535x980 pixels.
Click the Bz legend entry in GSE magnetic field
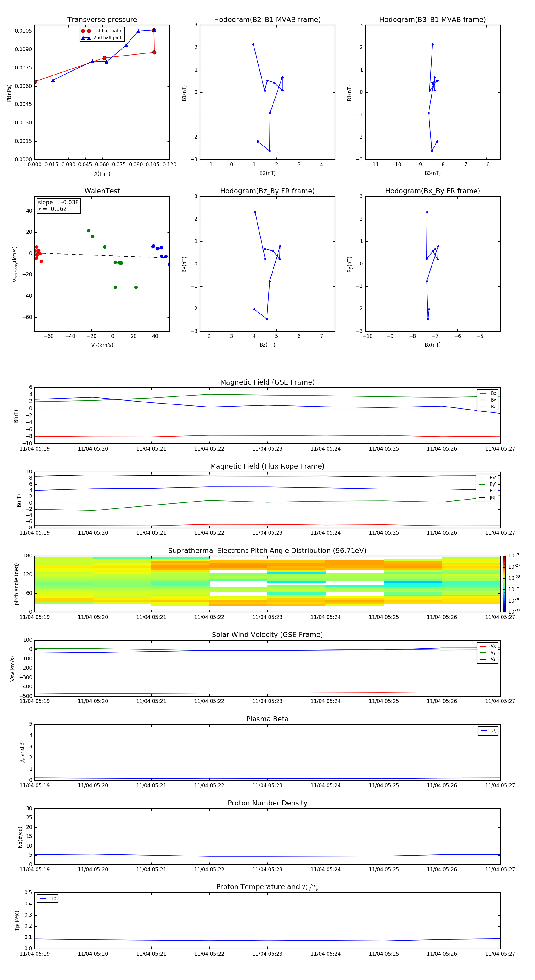(488, 407)
